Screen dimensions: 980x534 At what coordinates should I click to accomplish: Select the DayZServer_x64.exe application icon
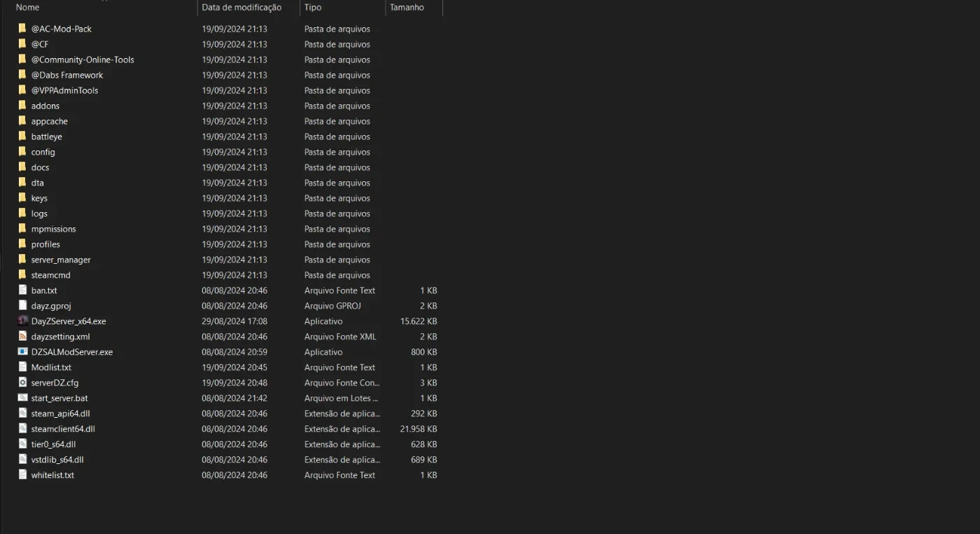pos(22,321)
